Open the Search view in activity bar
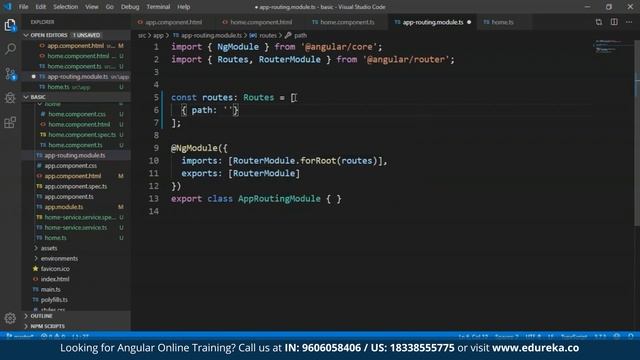Viewport: 640px width, 360px height. pyautogui.click(x=10, y=49)
